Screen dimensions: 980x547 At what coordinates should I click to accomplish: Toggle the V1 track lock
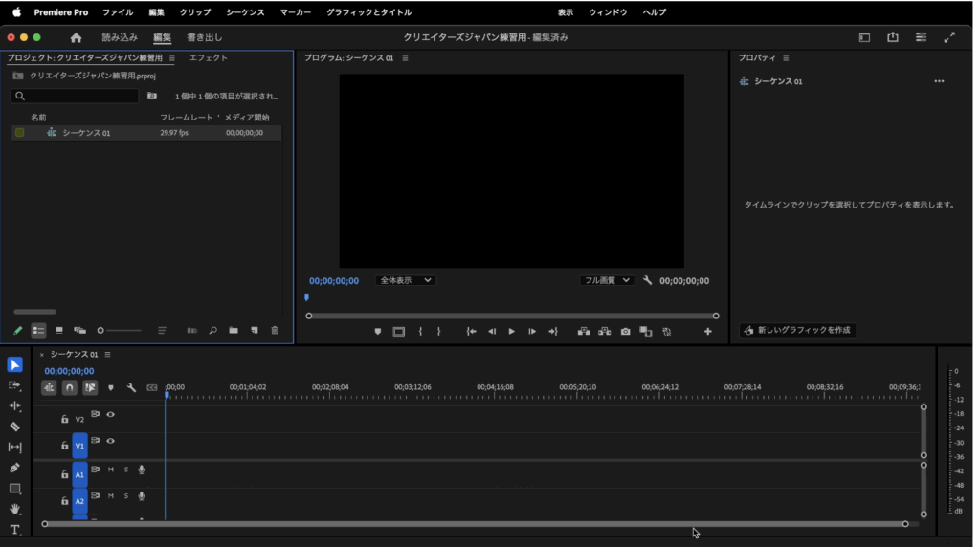coord(64,446)
